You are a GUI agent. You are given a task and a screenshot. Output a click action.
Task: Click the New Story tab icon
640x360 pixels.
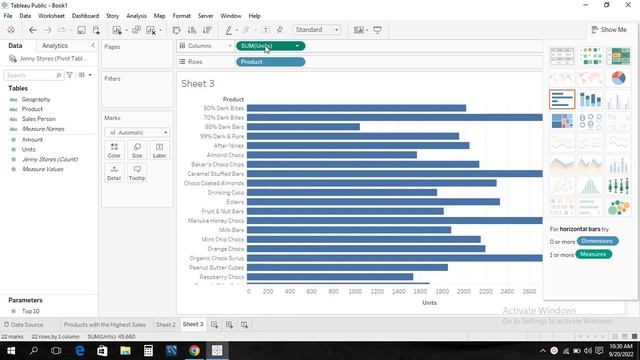tap(244, 324)
